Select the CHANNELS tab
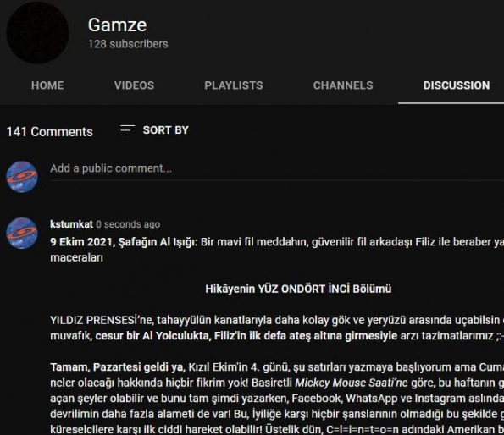The height and width of the screenshot is (435, 504). [x=343, y=85]
